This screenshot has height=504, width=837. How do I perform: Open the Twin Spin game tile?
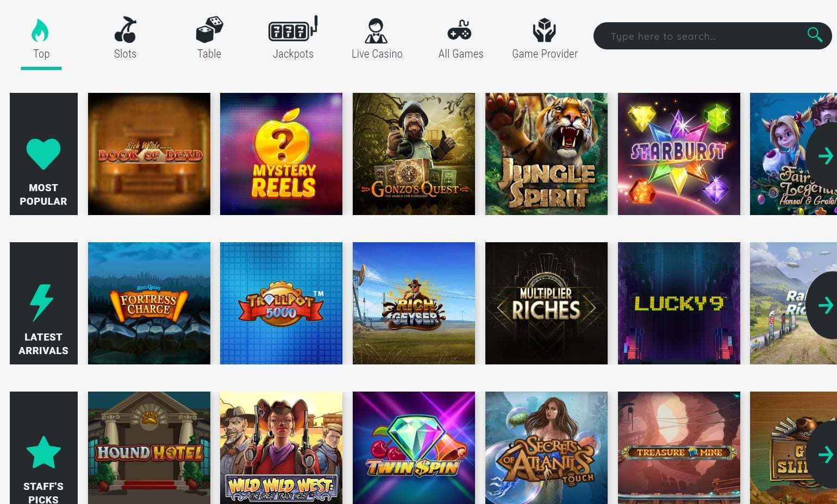tap(414, 448)
